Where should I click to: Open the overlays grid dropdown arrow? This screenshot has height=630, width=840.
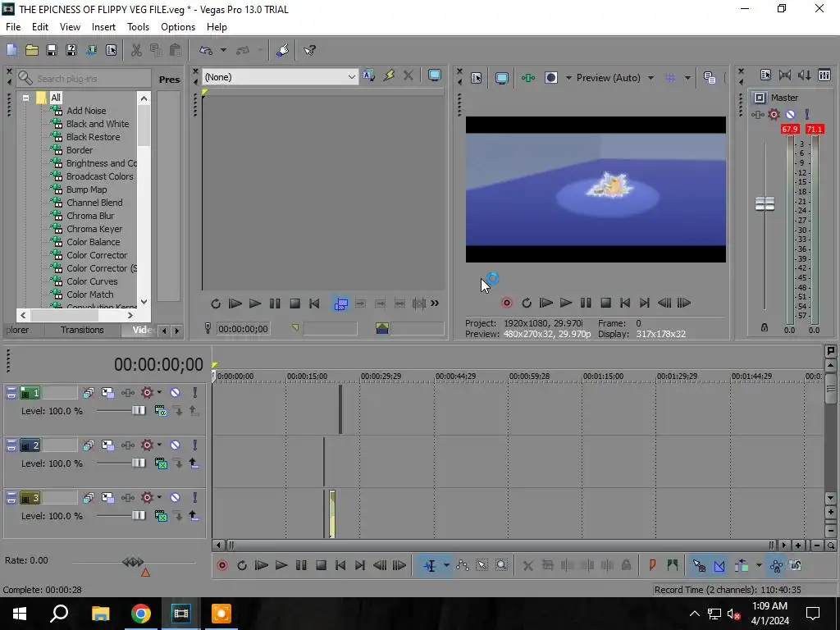[x=687, y=78]
